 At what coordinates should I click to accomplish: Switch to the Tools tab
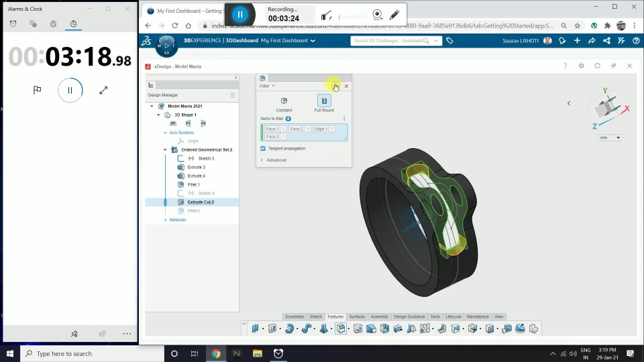click(435, 317)
